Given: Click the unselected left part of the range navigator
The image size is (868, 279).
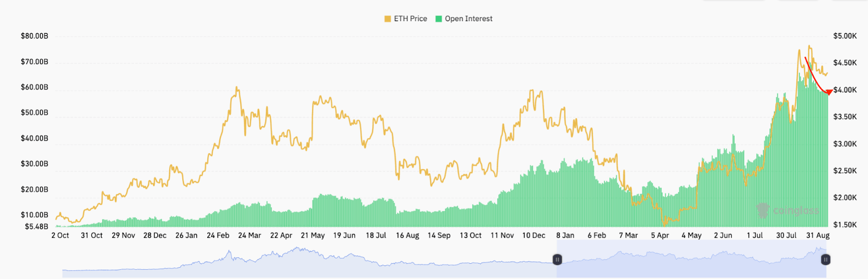Looking at the screenshot, I should click(x=309, y=261).
